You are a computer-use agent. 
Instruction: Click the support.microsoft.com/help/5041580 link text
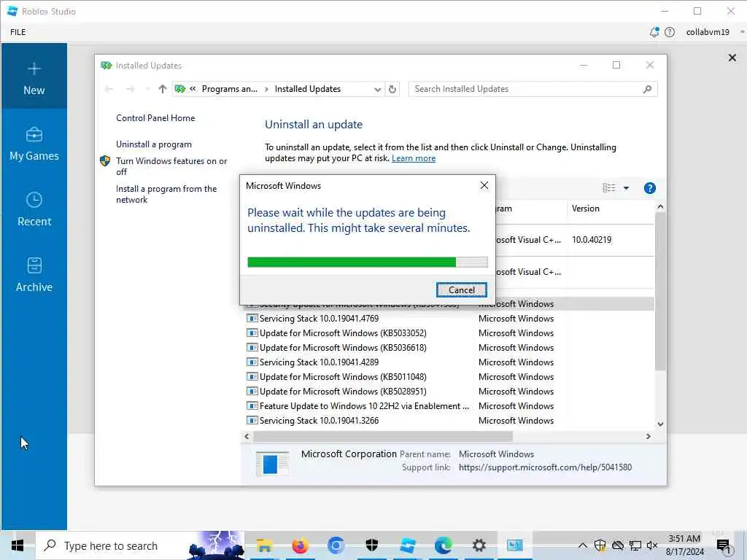pos(545,467)
